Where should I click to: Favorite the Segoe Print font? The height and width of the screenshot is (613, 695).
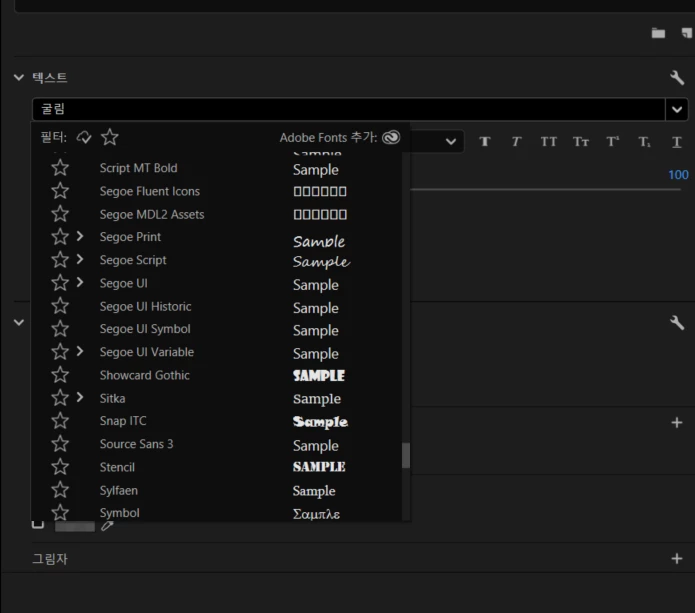[60, 237]
